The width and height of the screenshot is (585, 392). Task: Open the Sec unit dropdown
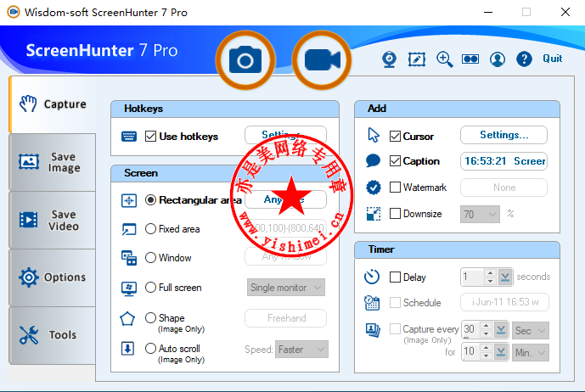point(530,330)
